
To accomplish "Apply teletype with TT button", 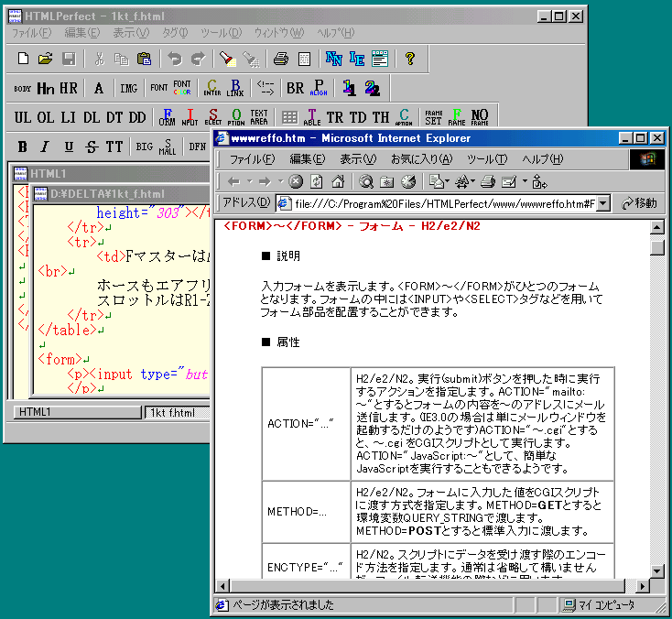I will [x=114, y=147].
